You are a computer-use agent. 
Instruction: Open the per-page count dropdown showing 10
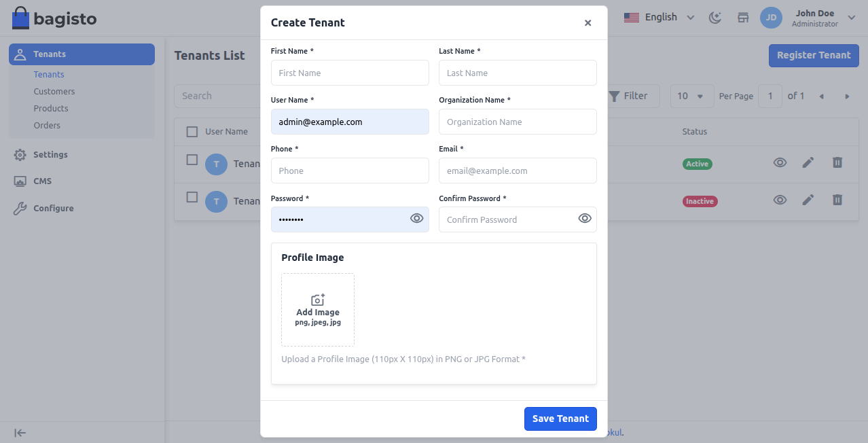point(691,96)
